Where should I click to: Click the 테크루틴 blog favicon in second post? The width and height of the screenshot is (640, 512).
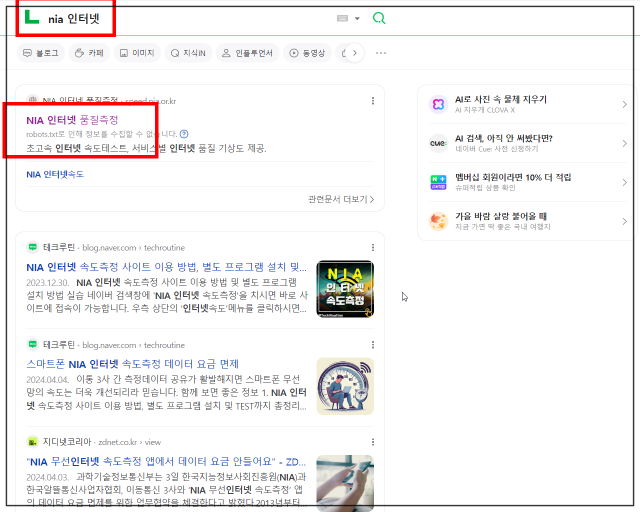[x=32, y=345]
